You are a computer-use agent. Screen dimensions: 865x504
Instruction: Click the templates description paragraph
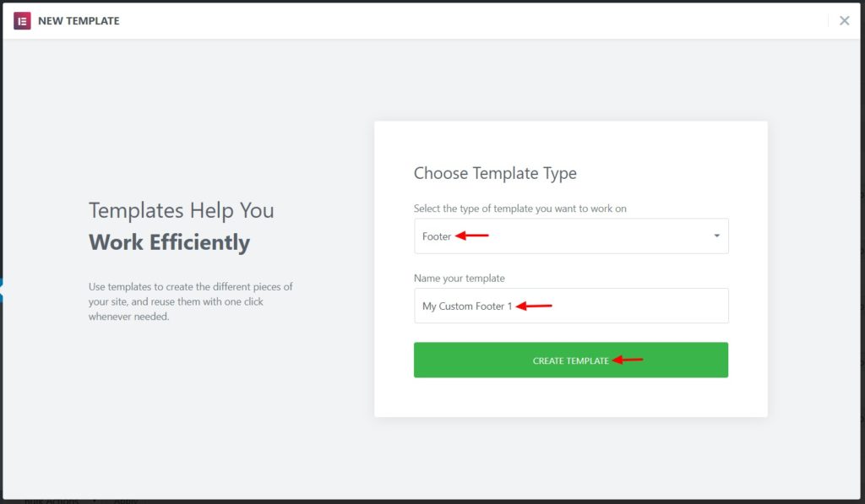[x=190, y=301]
